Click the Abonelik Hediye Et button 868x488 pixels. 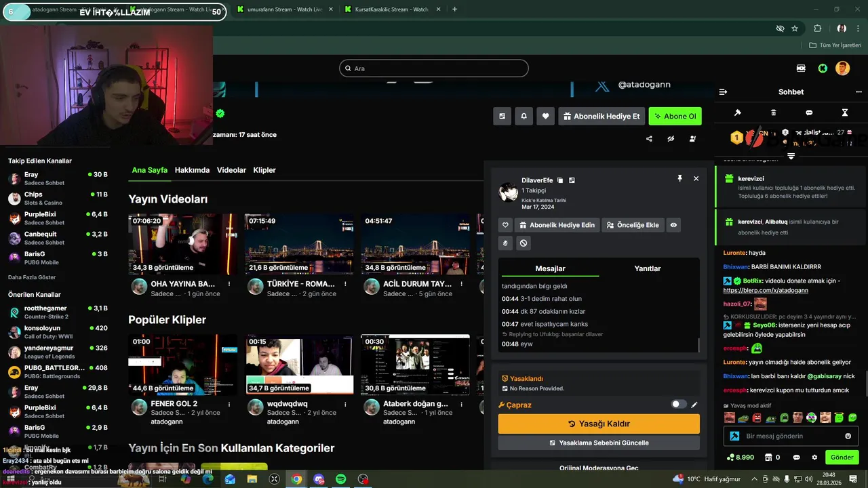pyautogui.click(x=601, y=116)
